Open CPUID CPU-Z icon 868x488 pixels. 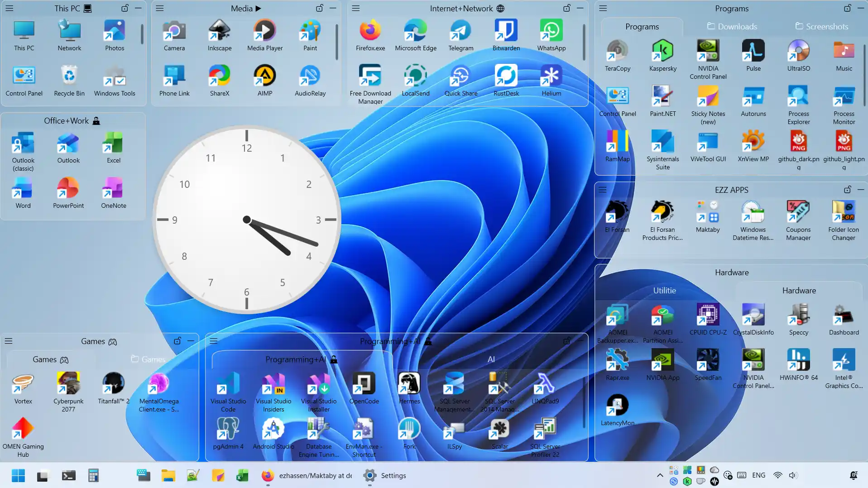point(708,320)
